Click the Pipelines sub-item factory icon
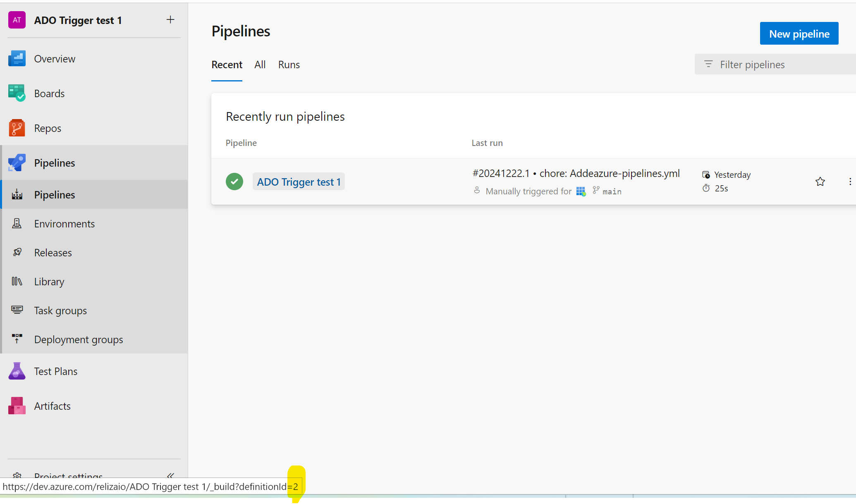 17,195
